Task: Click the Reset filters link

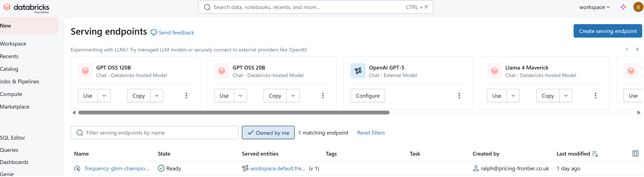Action: tap(371, 133)
